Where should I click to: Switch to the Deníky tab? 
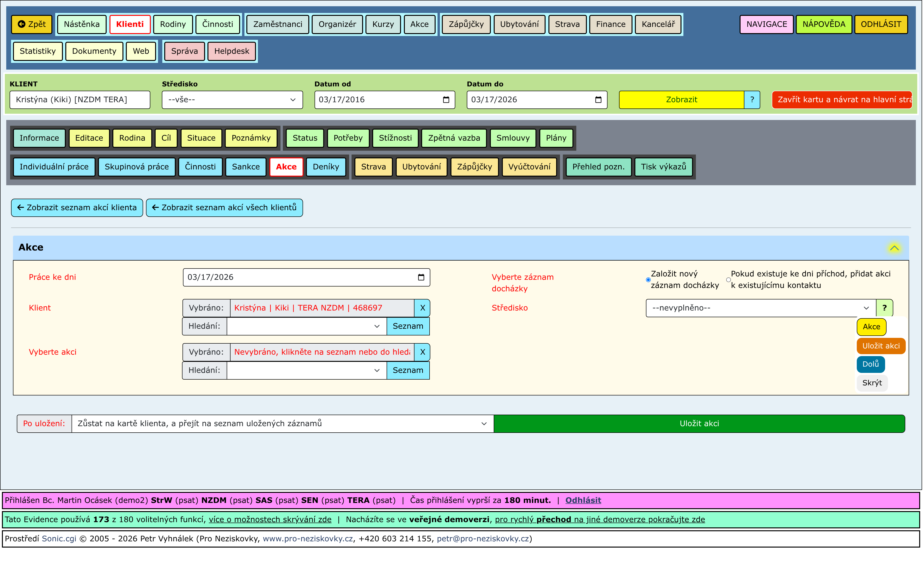[326, 167]
